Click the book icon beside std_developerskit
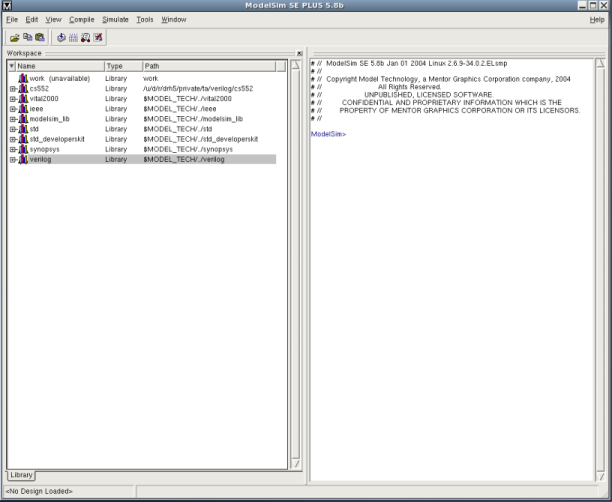Screen dimensions: 612x502 point(23,139)
